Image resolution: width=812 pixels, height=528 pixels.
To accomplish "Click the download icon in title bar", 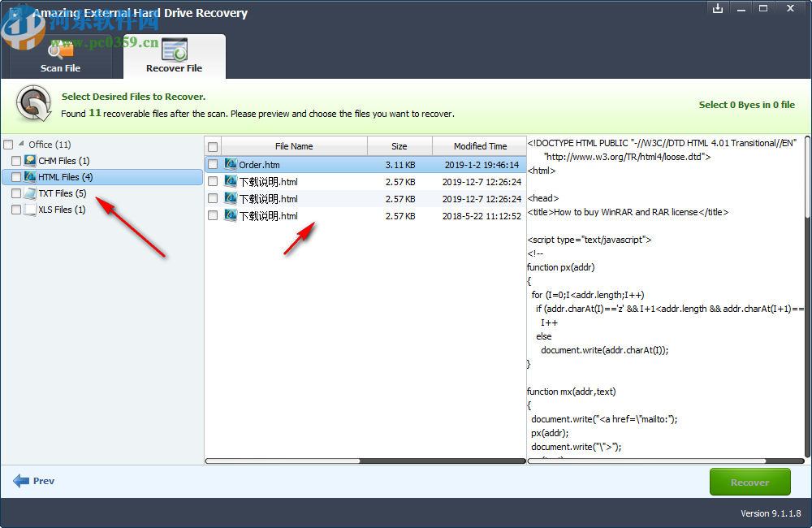I will tap(717, 8).
